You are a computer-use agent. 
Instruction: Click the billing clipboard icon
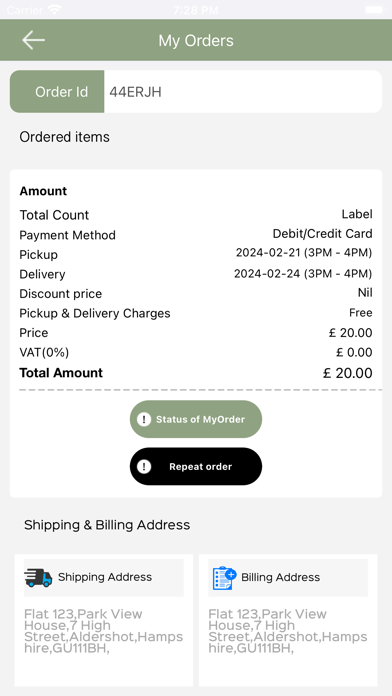pyautogui.click(x=224, y=577)
